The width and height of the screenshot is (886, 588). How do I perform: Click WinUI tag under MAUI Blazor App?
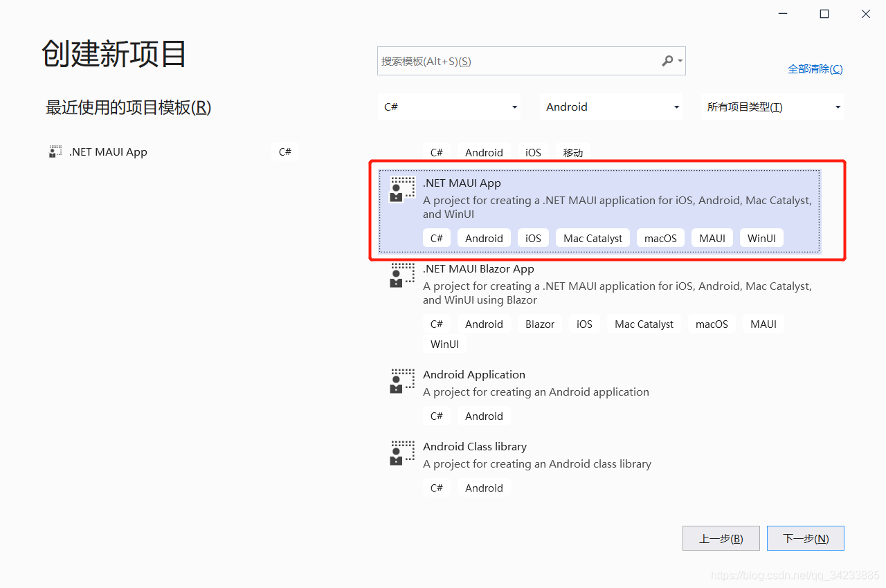coord(444,344)
